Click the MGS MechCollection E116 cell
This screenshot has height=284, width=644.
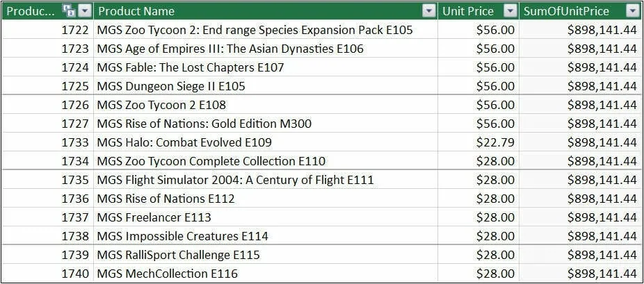click(x=167, y=274)
